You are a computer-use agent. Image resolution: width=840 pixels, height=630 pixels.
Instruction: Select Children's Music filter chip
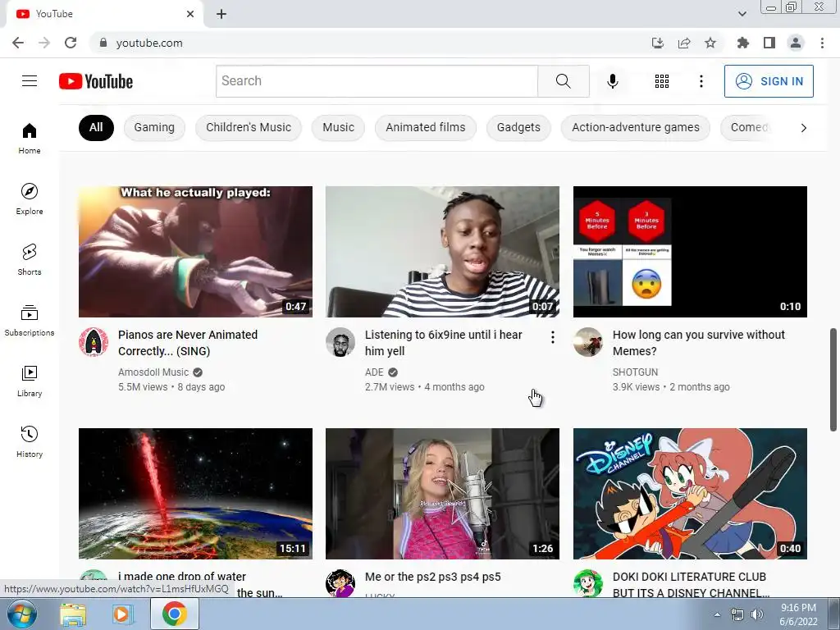(249, 127)
